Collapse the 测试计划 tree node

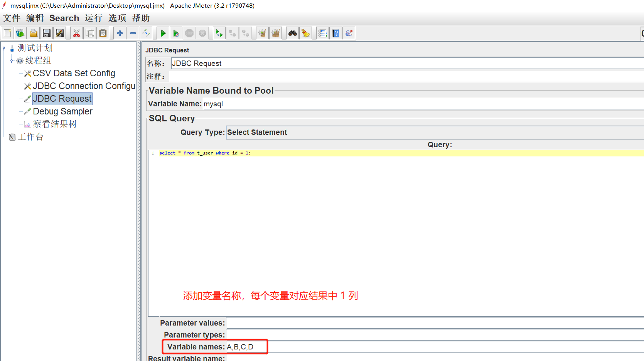coord(4,48)
